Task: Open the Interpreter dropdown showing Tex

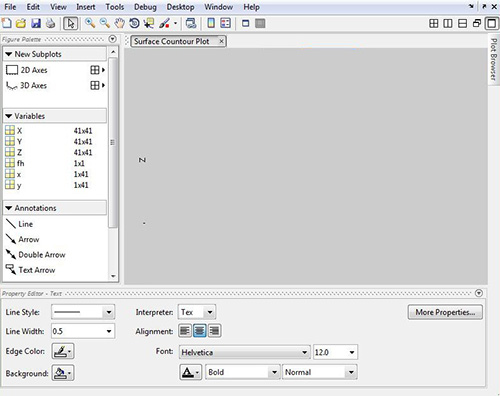Action: (197, 312)
